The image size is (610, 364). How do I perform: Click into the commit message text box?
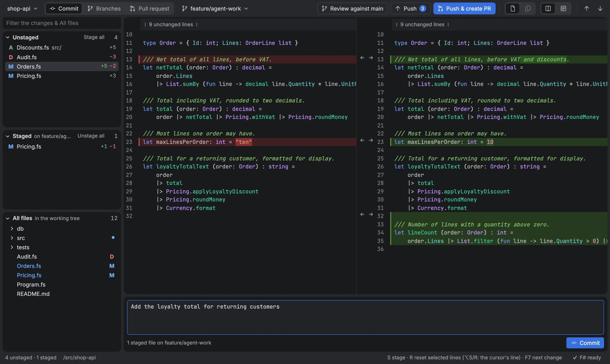click(365, 317)
